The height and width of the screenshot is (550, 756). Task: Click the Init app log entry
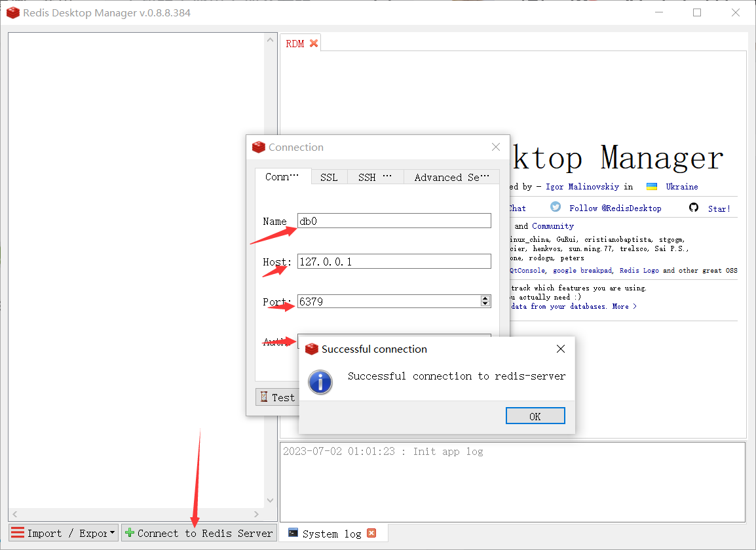(383, 452)
